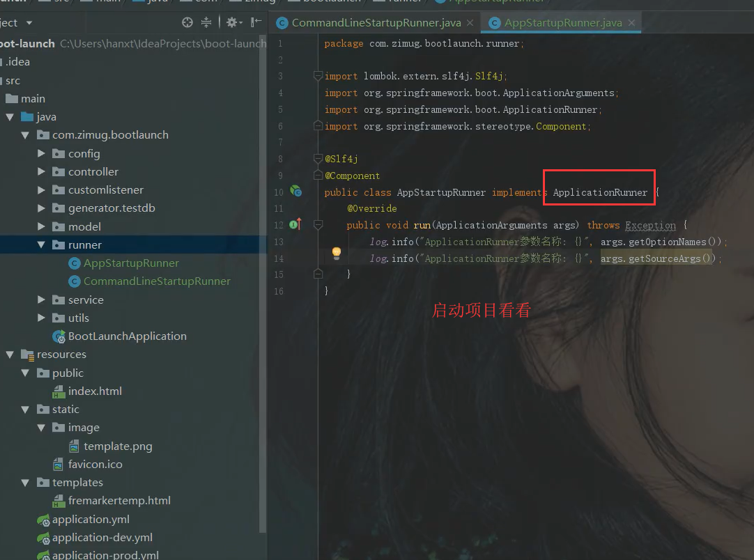The width and height of the screenshot is (754, 560).
Task: Select the main folder
Action: [33, 98]
